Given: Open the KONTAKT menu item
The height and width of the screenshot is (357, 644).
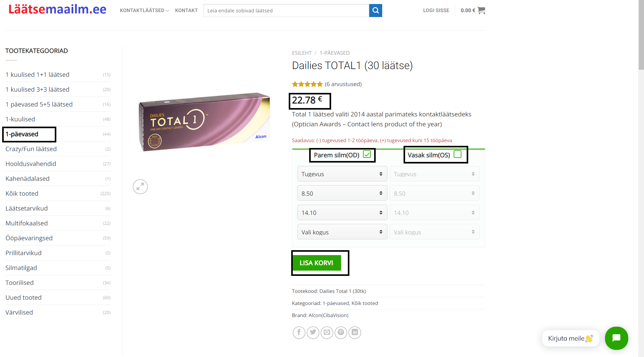Looking at the screenshot, I should (x=186, y=11).
